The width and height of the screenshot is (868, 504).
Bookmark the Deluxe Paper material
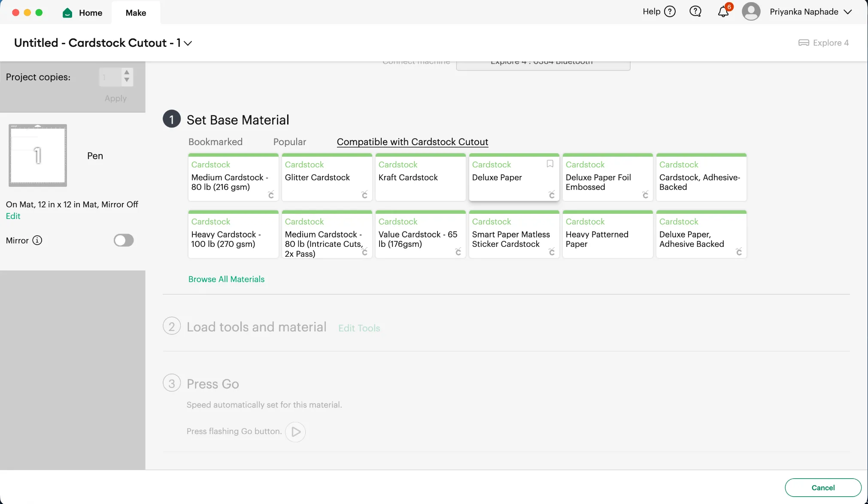coord(550,164)
